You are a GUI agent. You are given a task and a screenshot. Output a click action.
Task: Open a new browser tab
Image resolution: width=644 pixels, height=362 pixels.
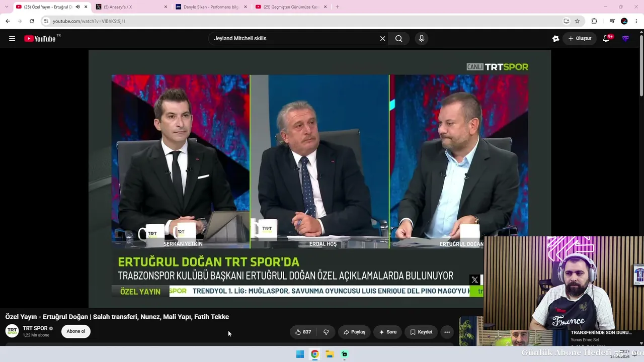[337, 7]
